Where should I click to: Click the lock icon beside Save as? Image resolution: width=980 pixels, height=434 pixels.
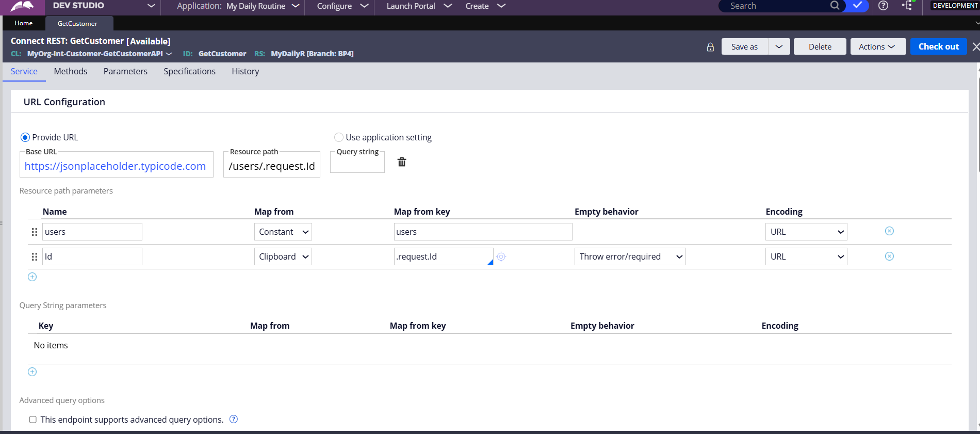[x=710, y=47]
